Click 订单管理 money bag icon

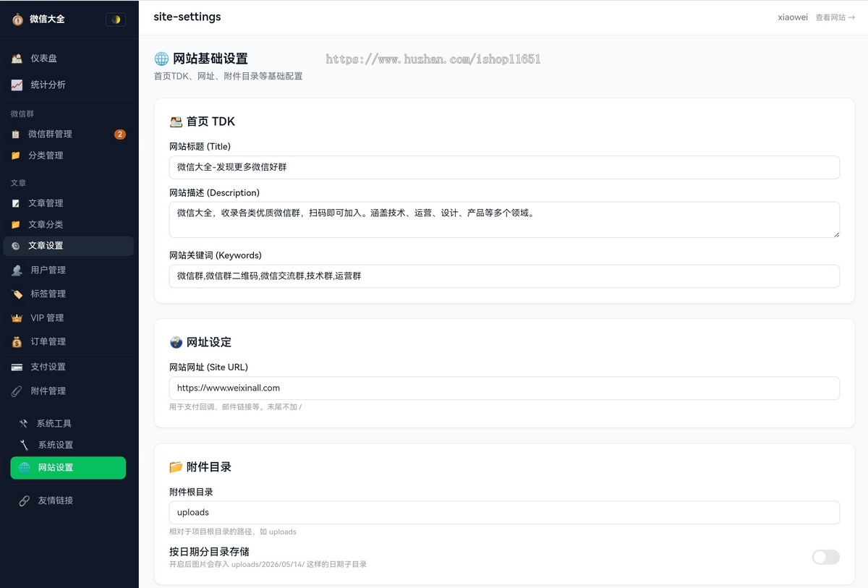point(17,341)
